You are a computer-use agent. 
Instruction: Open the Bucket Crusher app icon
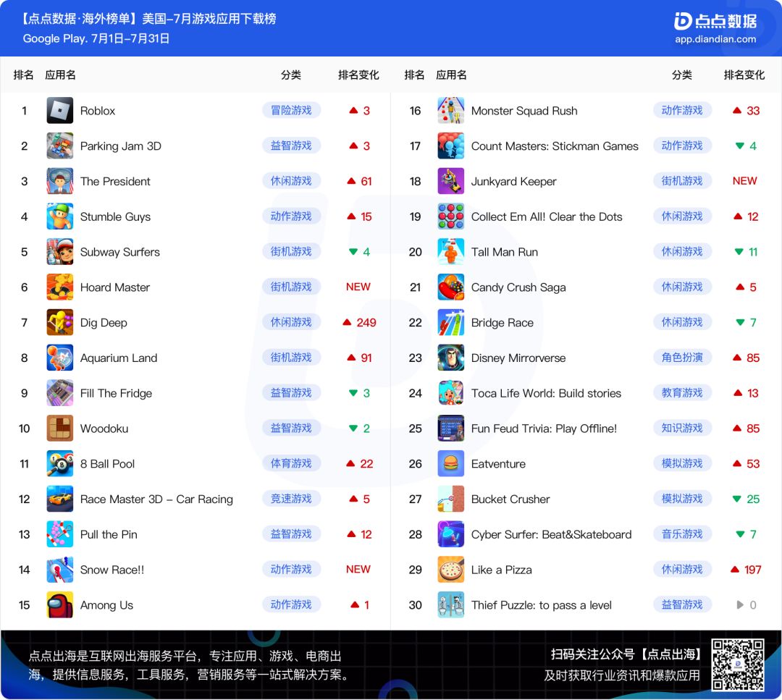451,499
